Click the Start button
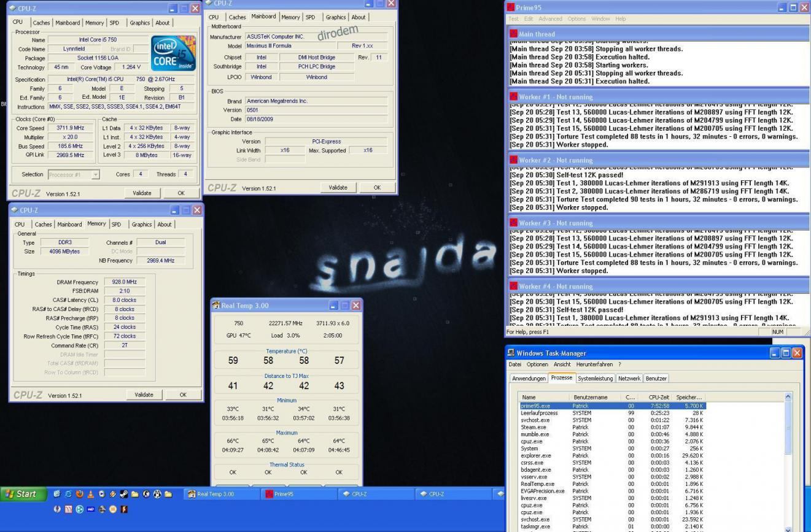Screen dimensions: 811x532 point(23,494)
